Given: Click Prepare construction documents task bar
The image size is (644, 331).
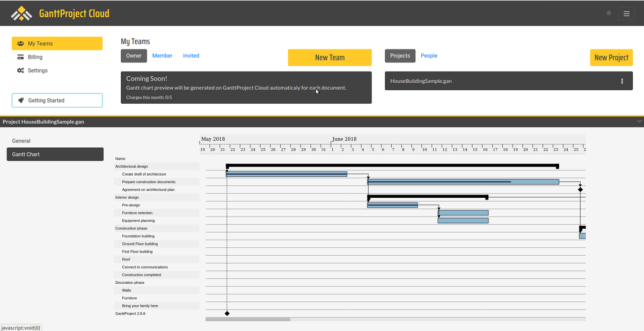Looking at the screenshot, I should (463, 182).
